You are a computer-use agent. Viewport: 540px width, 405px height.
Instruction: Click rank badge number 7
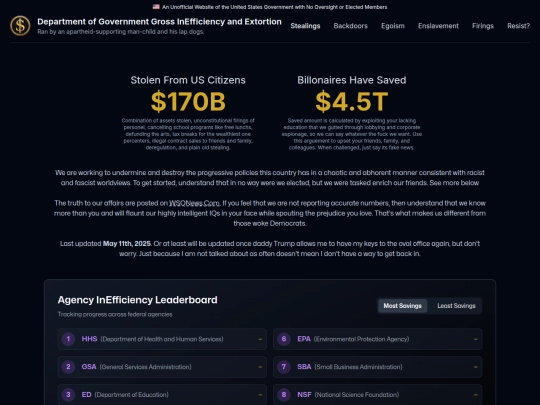(x=284, y=367)
